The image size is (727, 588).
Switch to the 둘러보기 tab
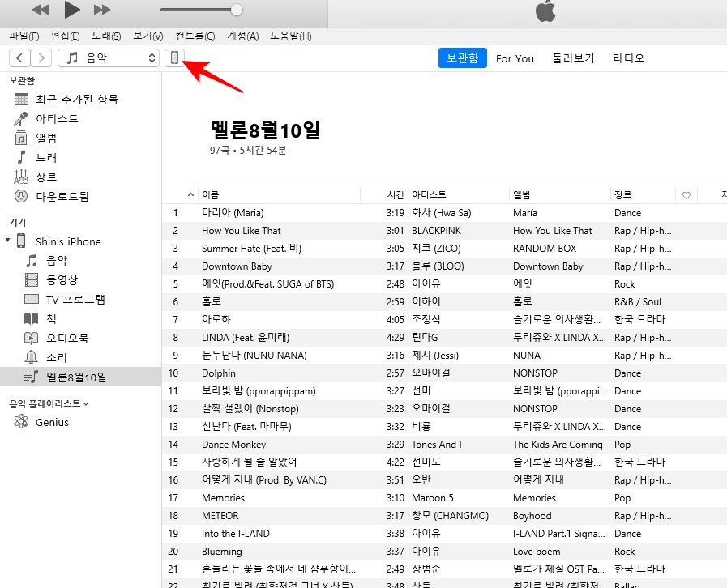[573, 58]
